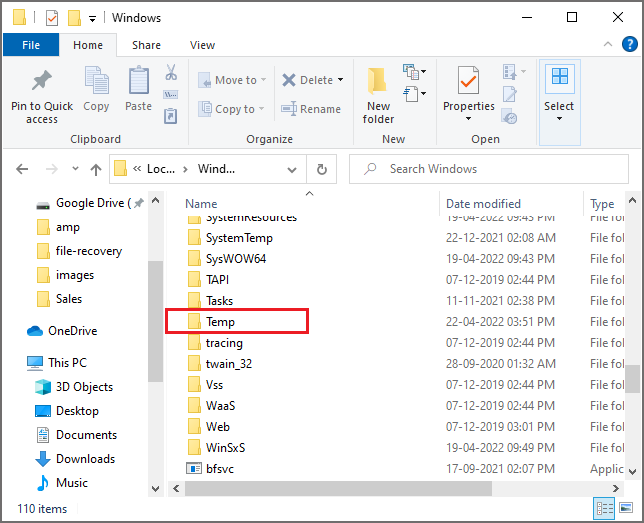The height and width of the screenshot is (523, 644).
Task: Switch to the Share tab
Action: coord(146,45)
